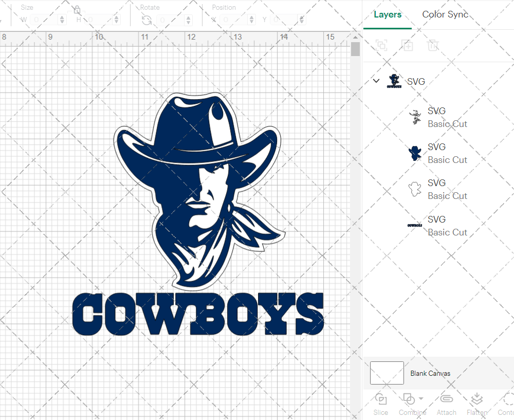Click the Flatten tool
The height and width of the screenshot is (420, 514).
click(477, 404)
